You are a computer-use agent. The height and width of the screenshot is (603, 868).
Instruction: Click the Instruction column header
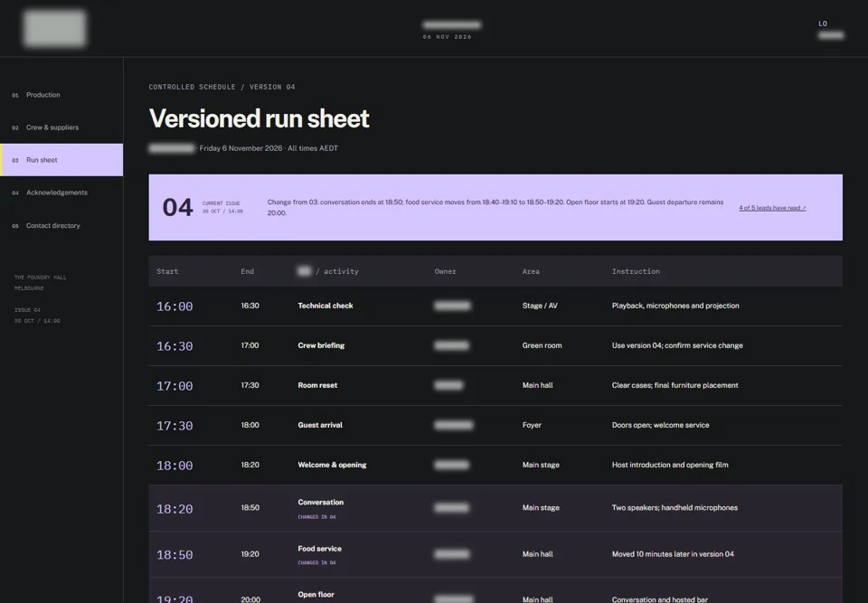point(636,271)
